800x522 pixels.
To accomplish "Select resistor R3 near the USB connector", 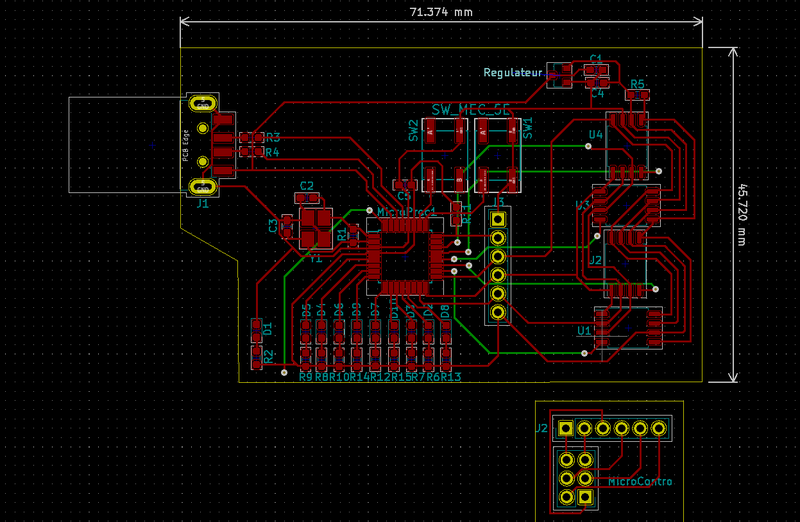I will point(251,137).
